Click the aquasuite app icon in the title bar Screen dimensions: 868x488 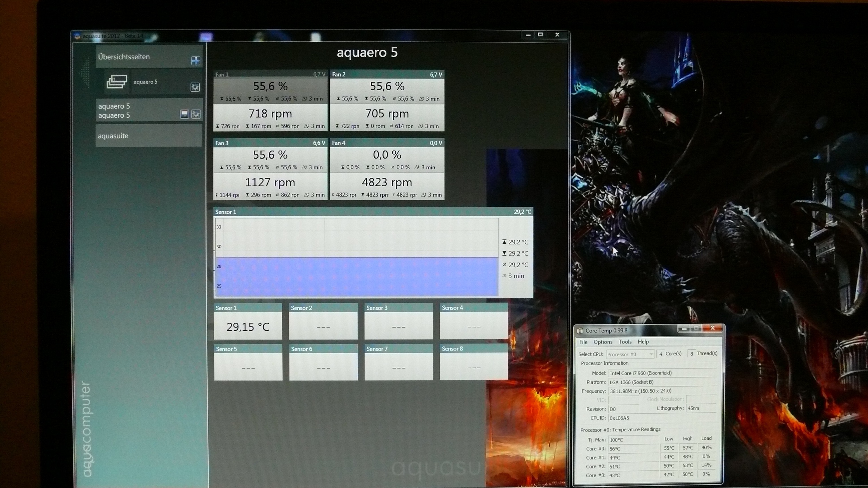click(x=77, y=36)
